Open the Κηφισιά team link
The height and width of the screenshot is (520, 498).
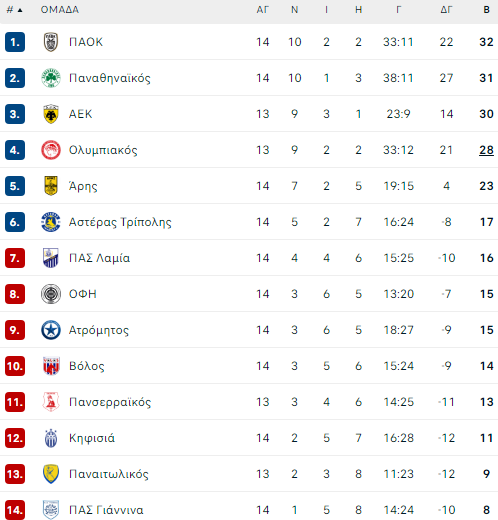tap(92, 438)
